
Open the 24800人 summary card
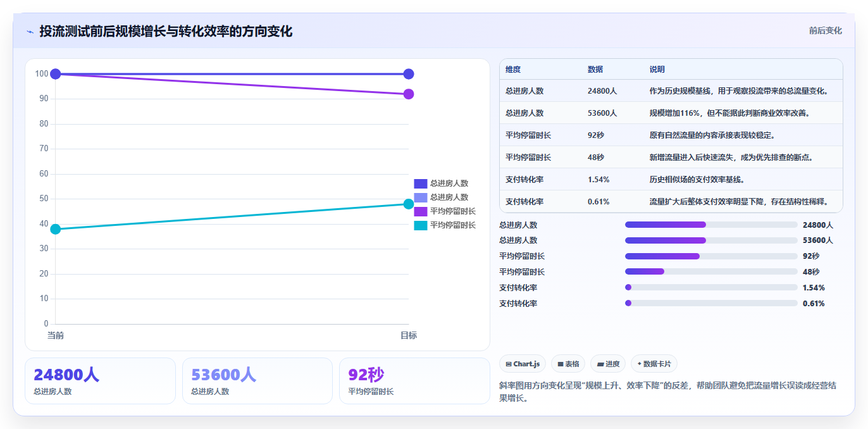coord(100,381)
